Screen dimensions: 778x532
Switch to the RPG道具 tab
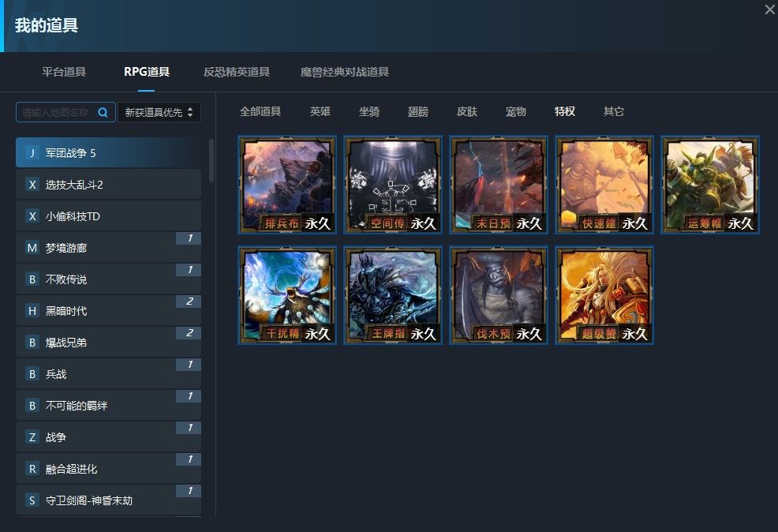coord(147,72)
